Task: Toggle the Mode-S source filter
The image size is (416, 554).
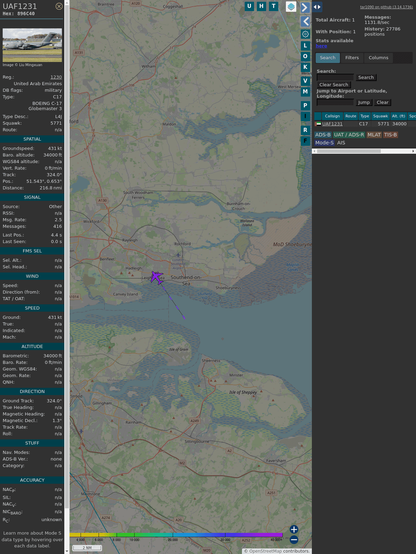Action: 324,143
